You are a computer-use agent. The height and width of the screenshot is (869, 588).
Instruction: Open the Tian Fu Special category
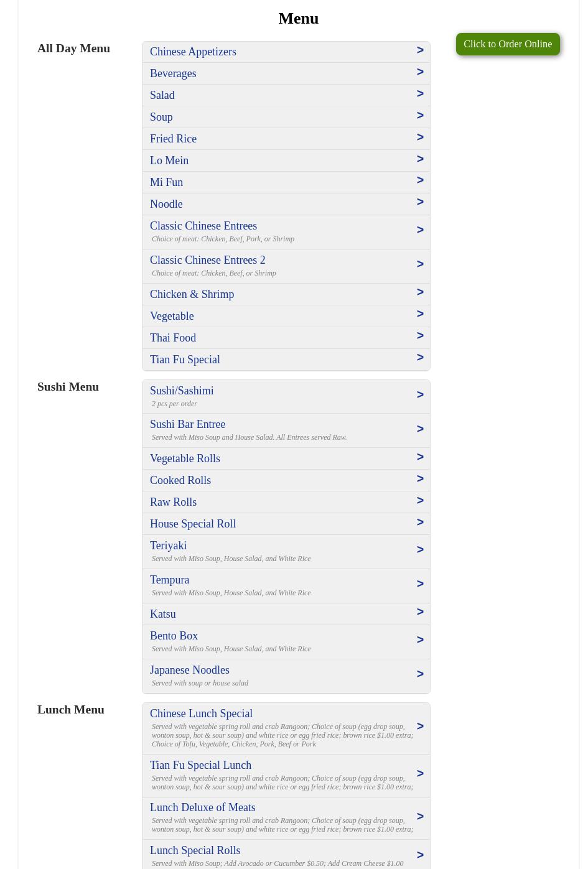185,360
